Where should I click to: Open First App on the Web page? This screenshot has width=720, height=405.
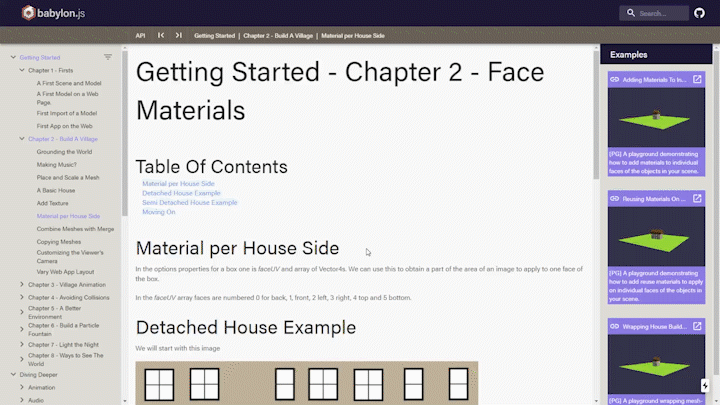64,126
